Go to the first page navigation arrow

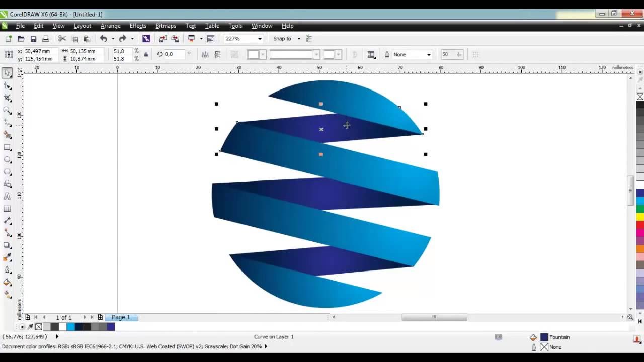[x=36, y=317]
